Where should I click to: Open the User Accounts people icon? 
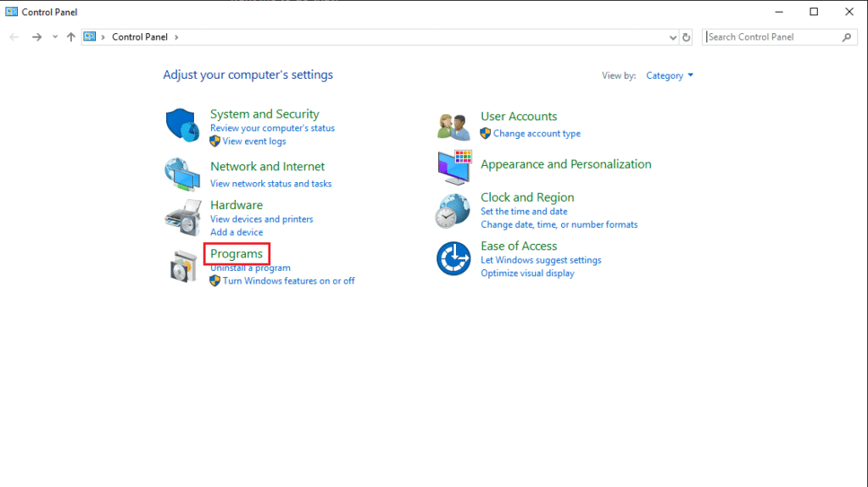[x=453, y=127]
